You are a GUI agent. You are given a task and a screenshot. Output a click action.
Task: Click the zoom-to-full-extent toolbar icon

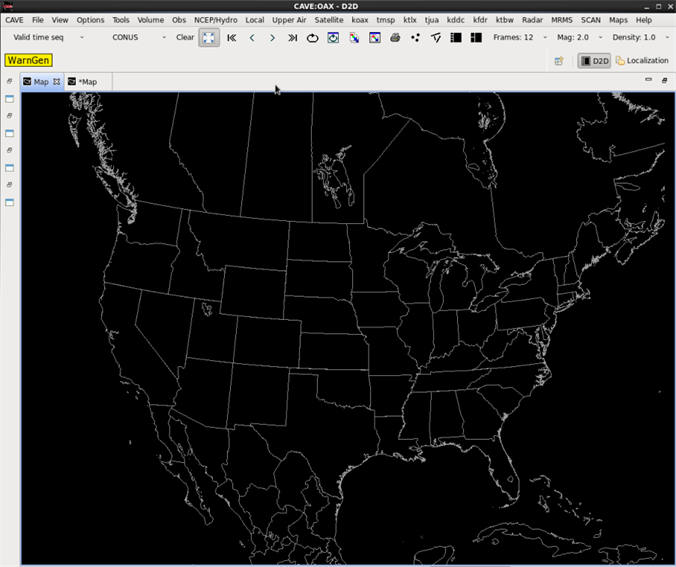[209, 38]
